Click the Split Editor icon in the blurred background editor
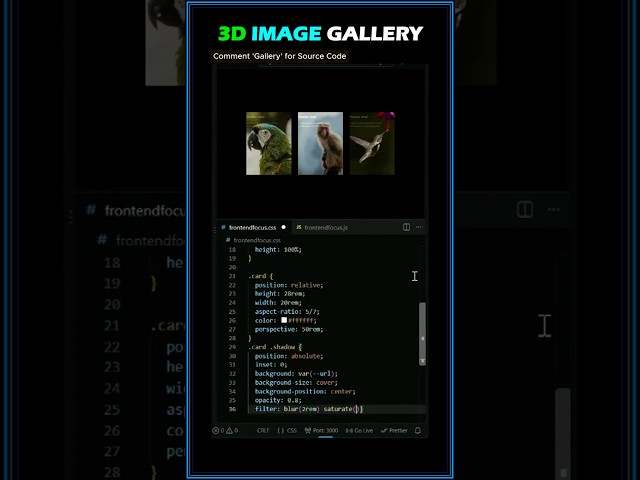The height and width of the screenshot is (480, 640). pos(524,209)
